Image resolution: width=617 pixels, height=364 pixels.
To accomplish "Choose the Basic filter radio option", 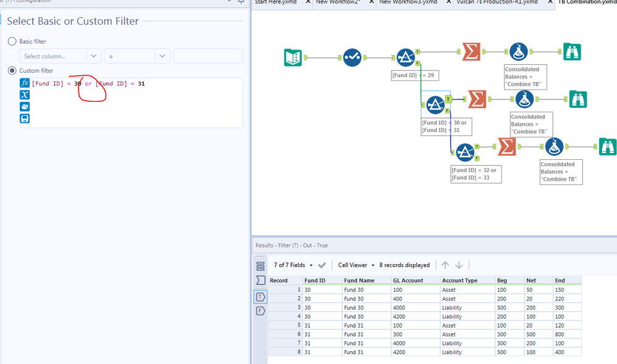I will coord(12,41).
